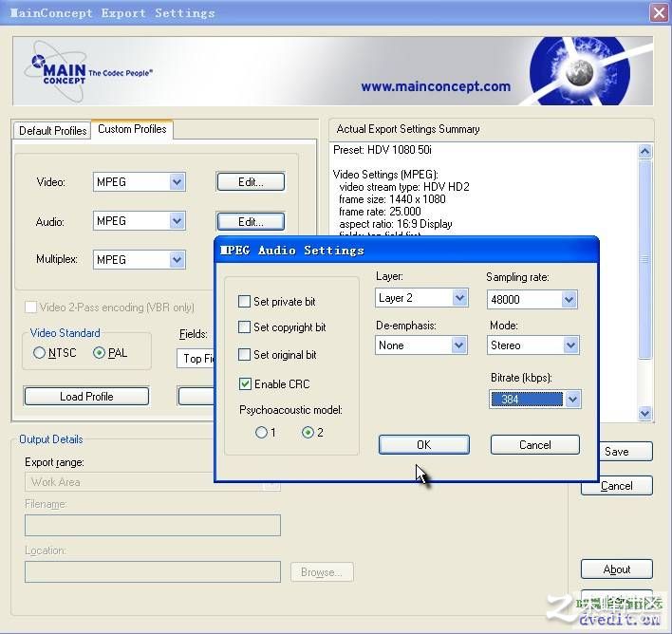Click the 'frame rate: 25.000' summary line
672x634 pixels.
coord(380,212)
